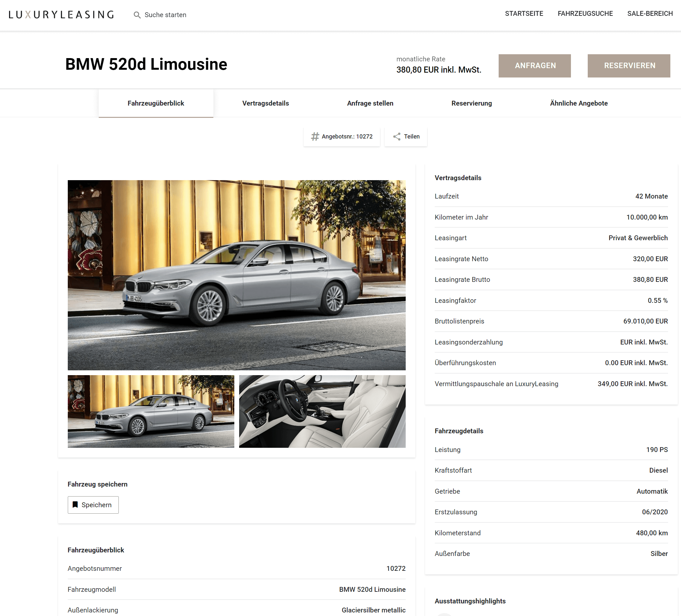
Task: Click the 'Fahrzeugdetails' section heading
Action: [459, 431]
